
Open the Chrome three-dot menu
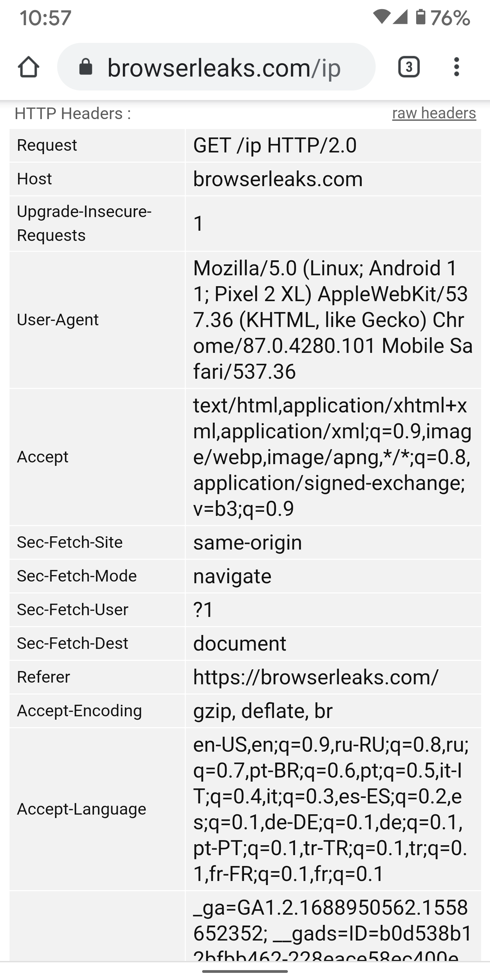pos(457,67)
